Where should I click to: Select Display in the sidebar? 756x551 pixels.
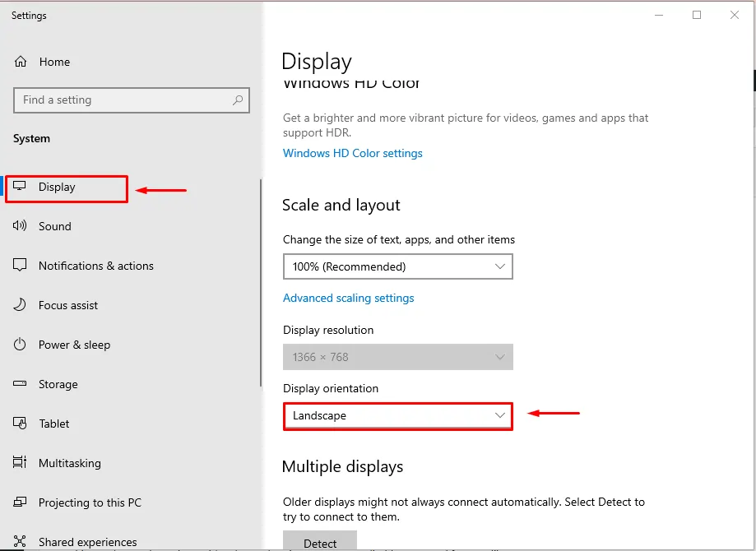click(x=57, y=188)
